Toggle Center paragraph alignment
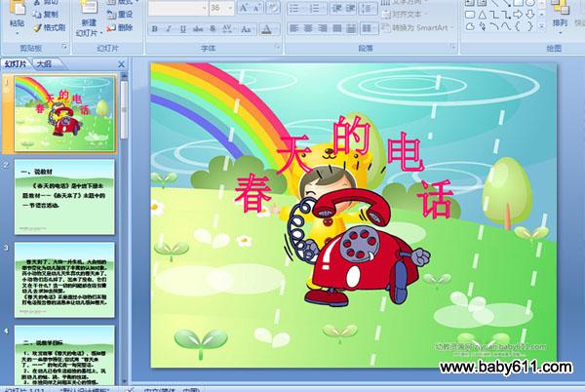This screenshot has height=392, width=585. [x=308, y=28]
